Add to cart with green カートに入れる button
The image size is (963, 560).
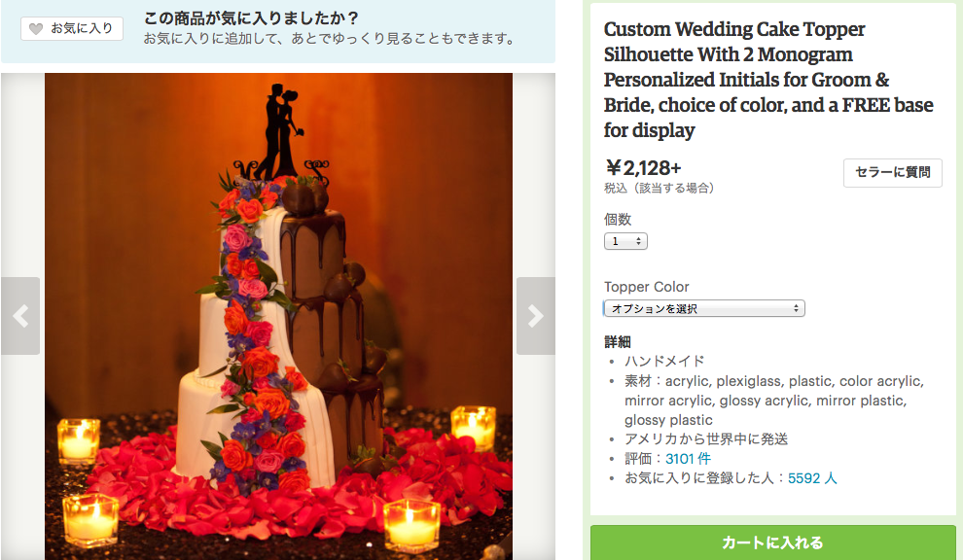click(772, 542)
